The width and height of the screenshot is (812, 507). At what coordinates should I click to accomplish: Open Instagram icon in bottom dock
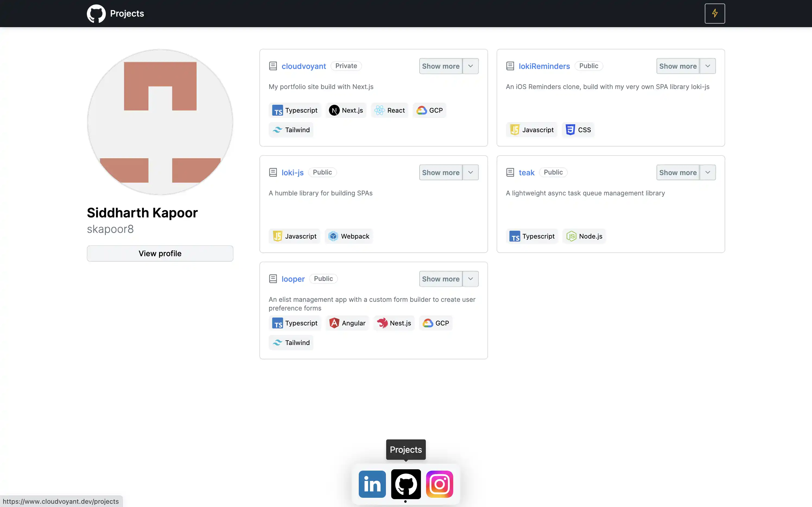pos(439,484)
